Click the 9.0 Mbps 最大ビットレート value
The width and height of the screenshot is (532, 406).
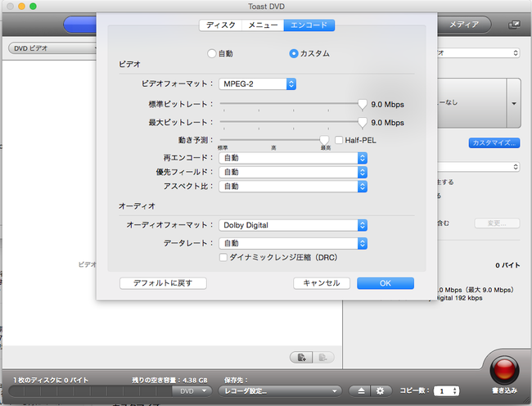coord(387,123)
